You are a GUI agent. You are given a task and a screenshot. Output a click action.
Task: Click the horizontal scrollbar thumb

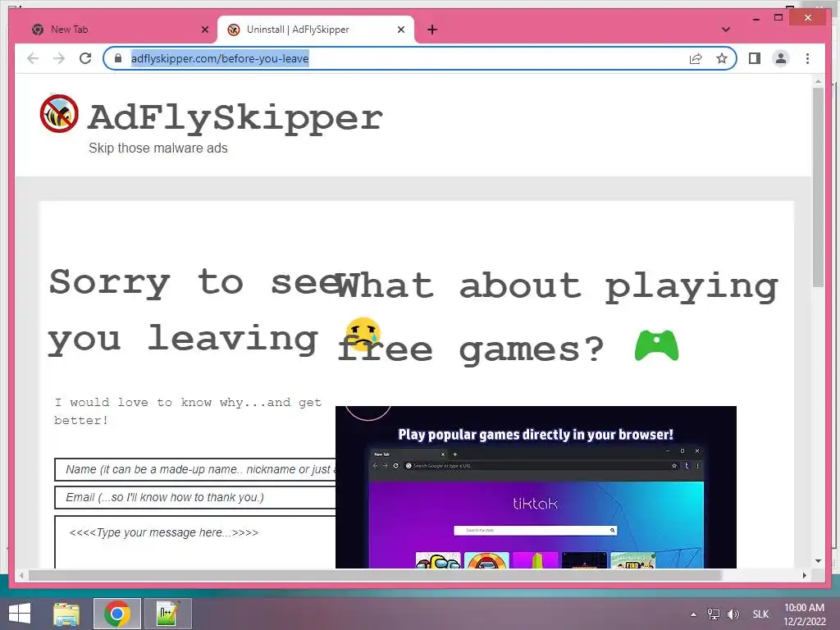375,575
